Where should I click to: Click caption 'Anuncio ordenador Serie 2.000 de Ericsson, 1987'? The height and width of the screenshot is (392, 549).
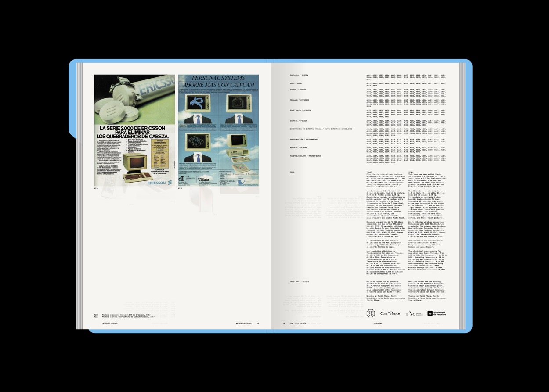pos(126,315)
